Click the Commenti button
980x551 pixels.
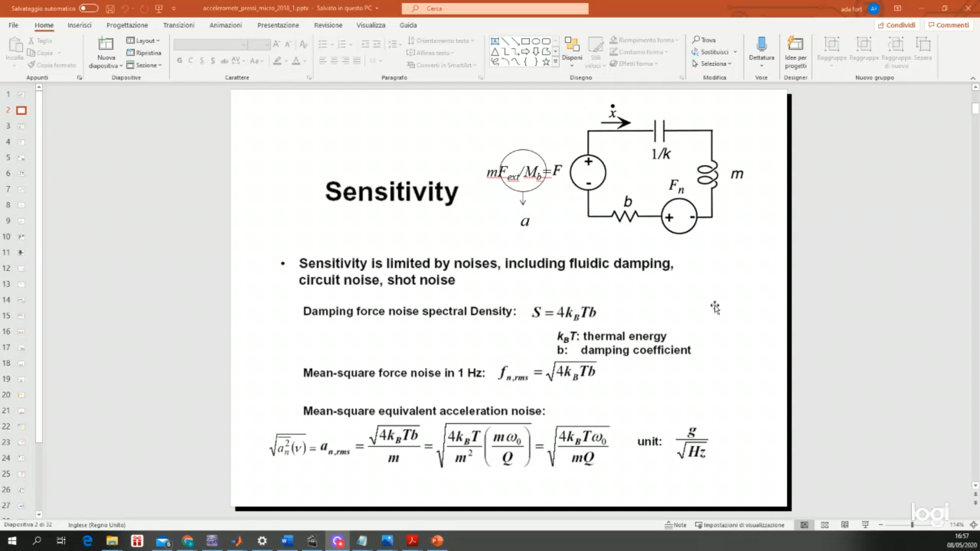coord(948,25)
